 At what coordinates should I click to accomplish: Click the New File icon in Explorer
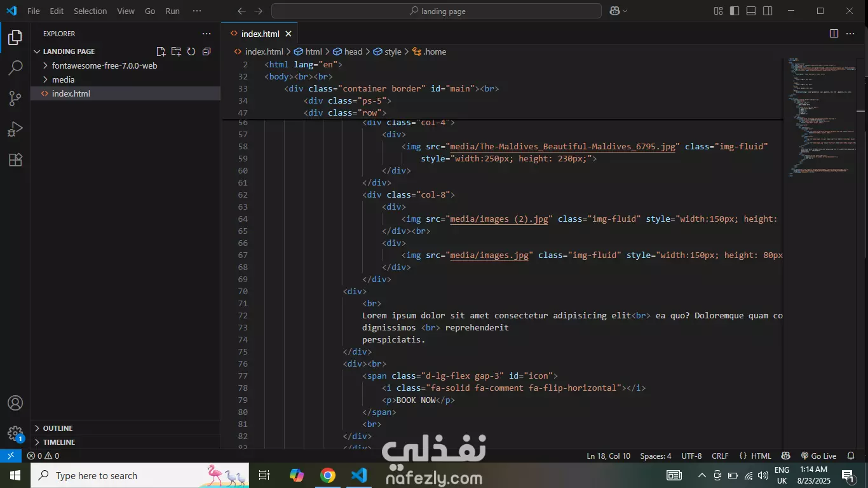(161, 51)
